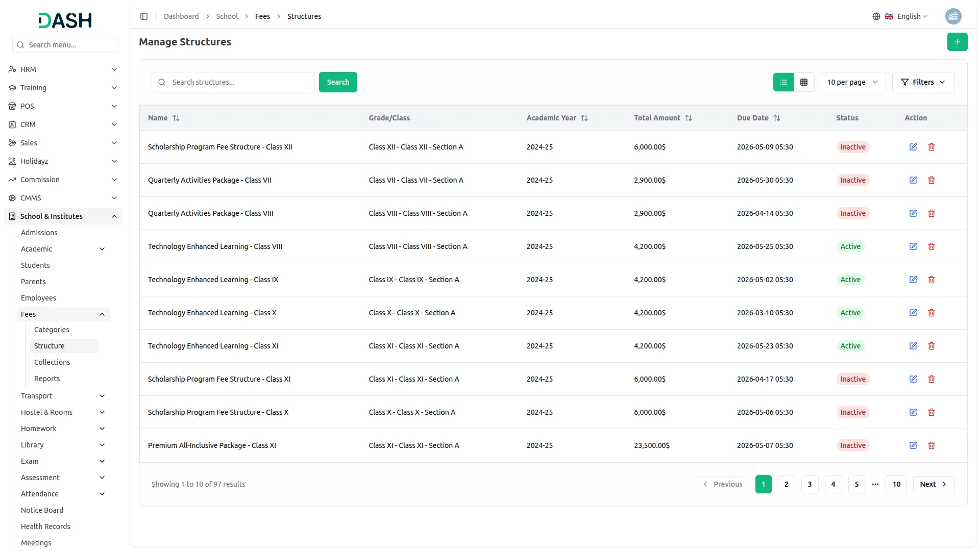The width and height of the screenshot is (980, 551).
Task: Sort by Academic Year column
Action: pos(557,118)
